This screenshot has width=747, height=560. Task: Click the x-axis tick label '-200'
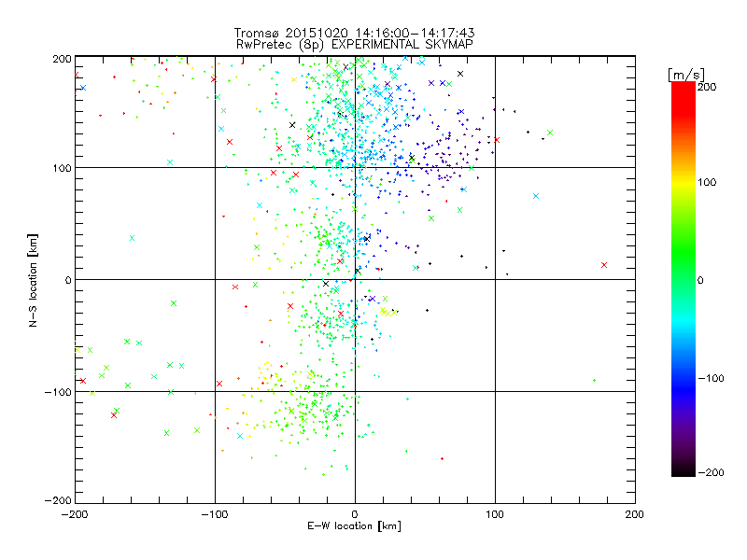(75, 514)
